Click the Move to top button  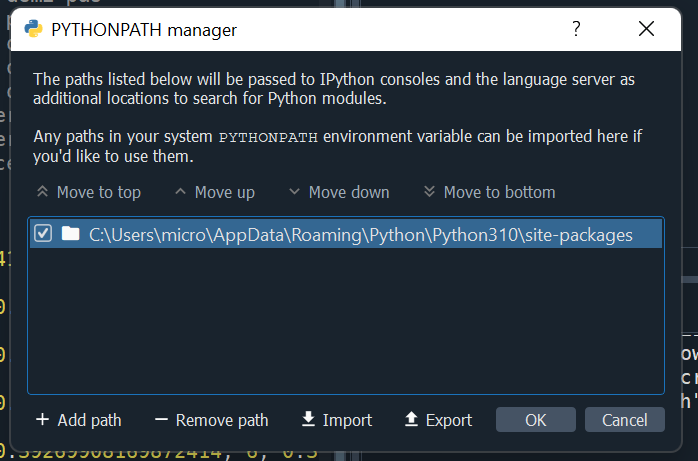pos(89,192)
